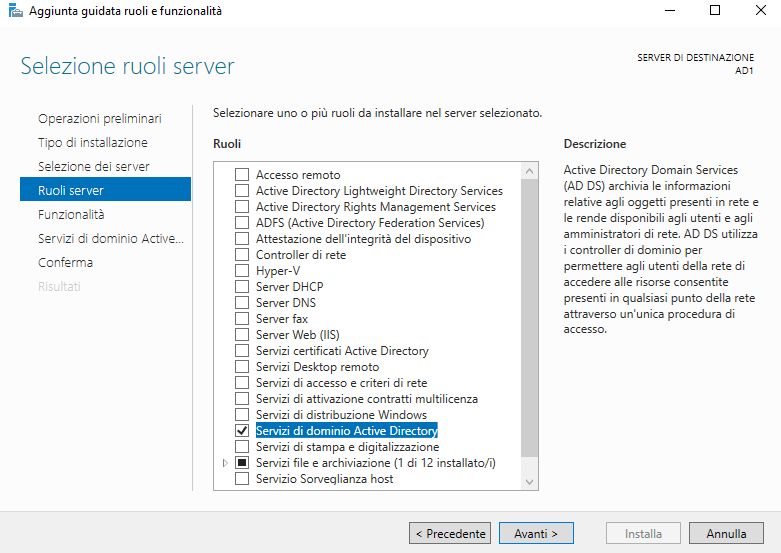781x553 pixels.
Task: Check the Accesso remoto role
Action: click(x=242, y=174)
